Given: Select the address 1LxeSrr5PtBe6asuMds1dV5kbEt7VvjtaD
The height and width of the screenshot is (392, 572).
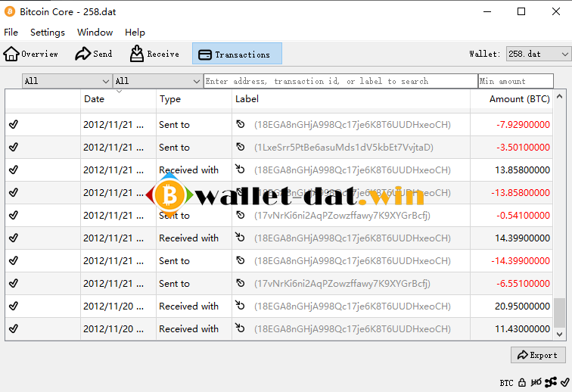Looking at the screenshot, I should pos(344,148).
